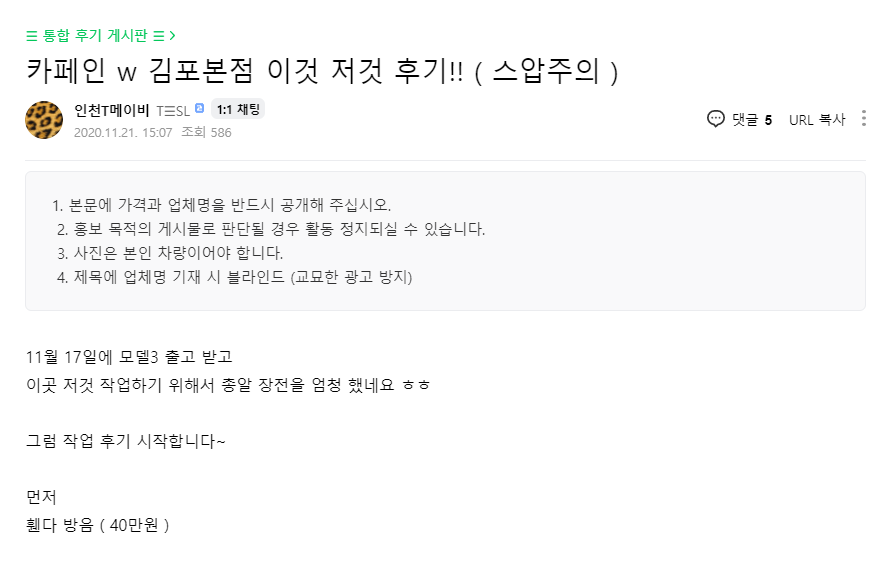Click the post date 2020.11.21. 15:07
The height and width of the screenshot is (566, 892).
coord(123,132)
